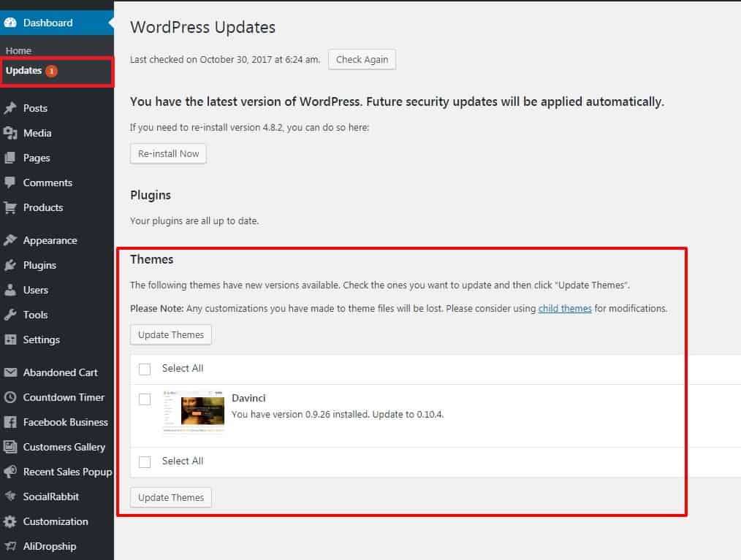
Task: Click the lower Update Themes button
Action: point(171,497)
